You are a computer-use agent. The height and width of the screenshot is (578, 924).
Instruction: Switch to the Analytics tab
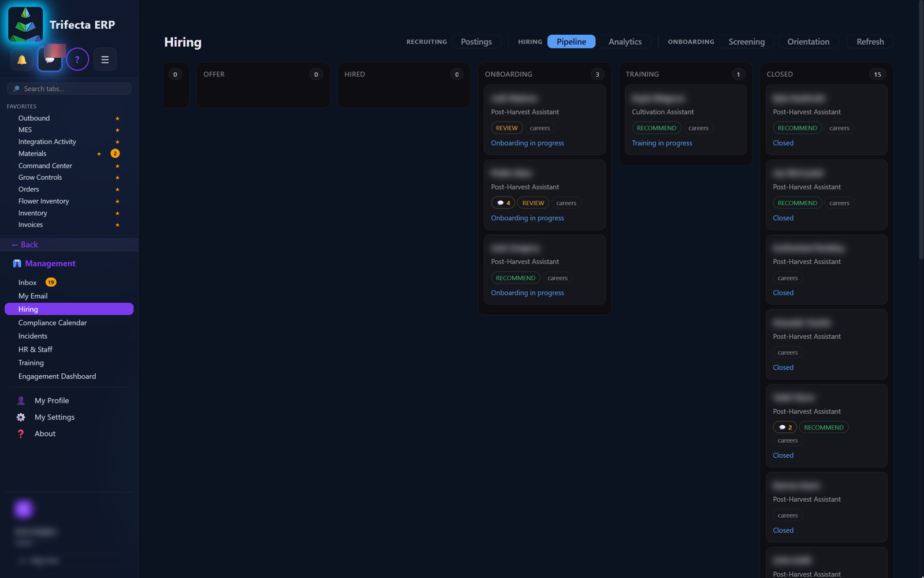[x=625, y=42]
